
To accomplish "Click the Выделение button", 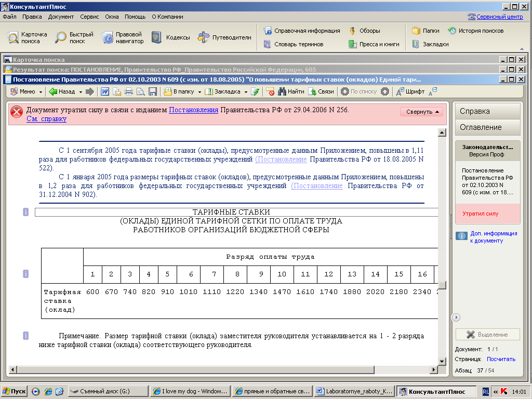I will 487,335.
